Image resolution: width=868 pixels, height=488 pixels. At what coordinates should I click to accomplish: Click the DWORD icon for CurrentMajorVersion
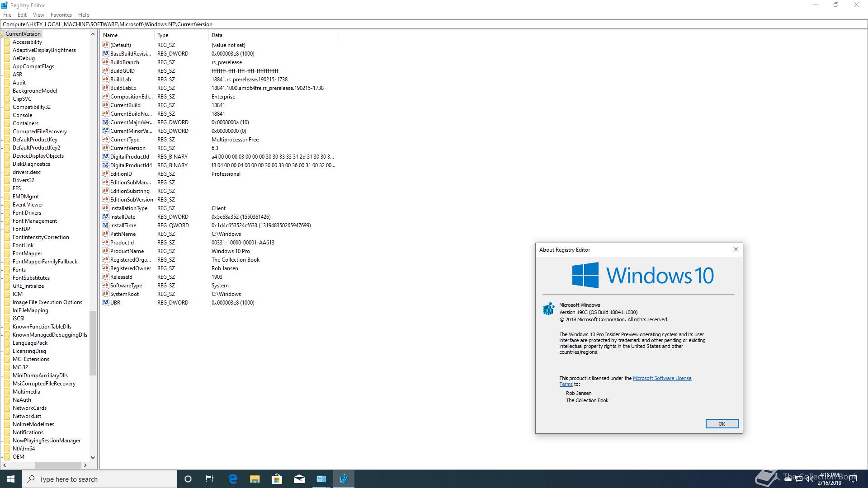point(106,122)
